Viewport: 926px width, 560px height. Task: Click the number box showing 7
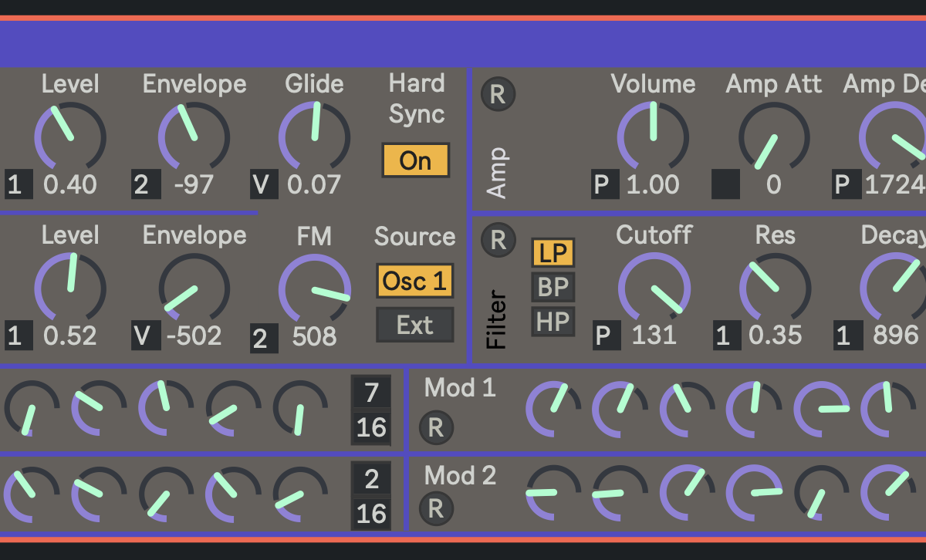371,392
